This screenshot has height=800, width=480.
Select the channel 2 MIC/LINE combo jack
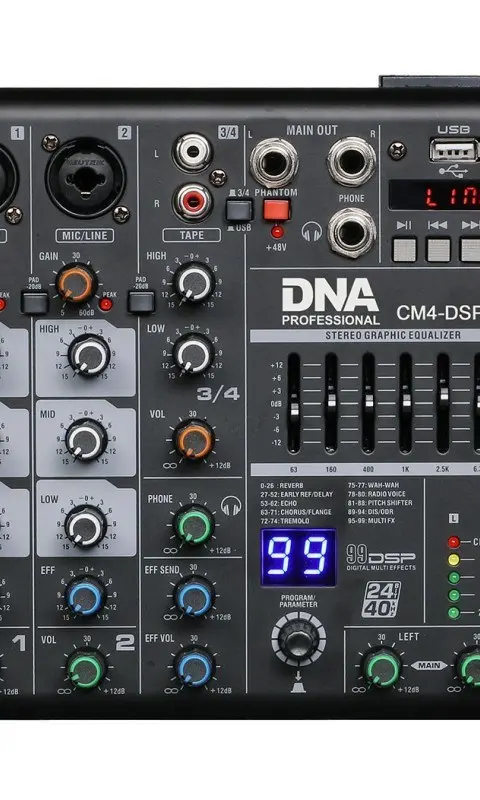coord(85,178)
